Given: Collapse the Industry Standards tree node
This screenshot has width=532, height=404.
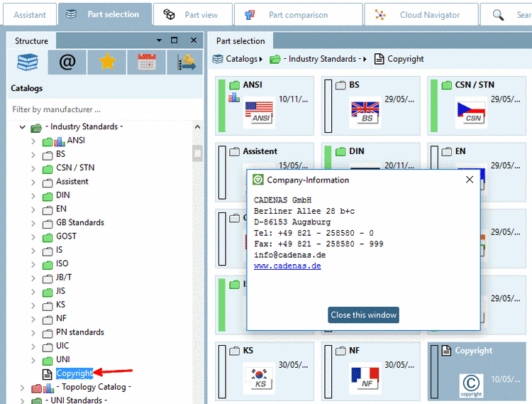Looking at the screenshot, I should coord(23,127).
